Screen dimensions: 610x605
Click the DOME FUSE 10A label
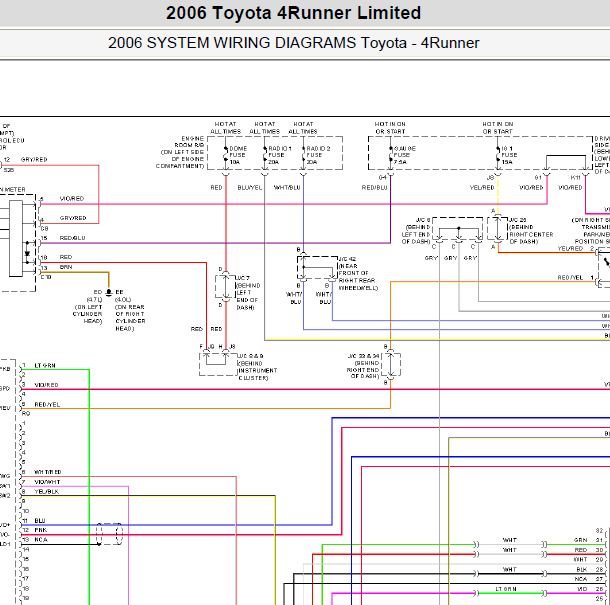238,155
